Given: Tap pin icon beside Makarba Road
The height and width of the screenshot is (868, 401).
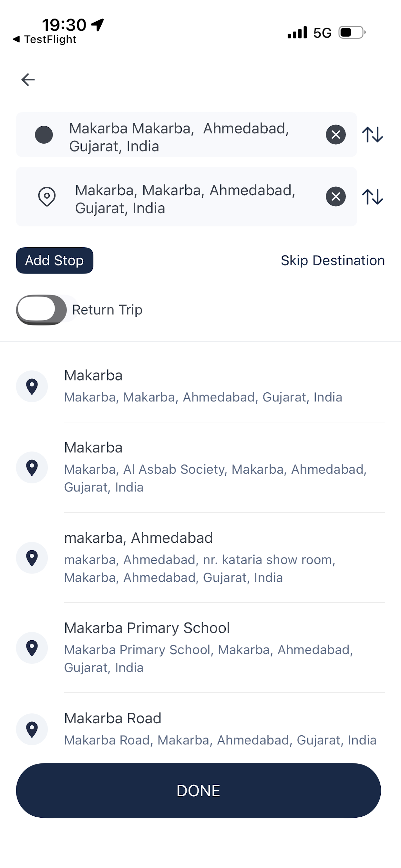Looking at the screenshot, I should click(x=32, y=729).
